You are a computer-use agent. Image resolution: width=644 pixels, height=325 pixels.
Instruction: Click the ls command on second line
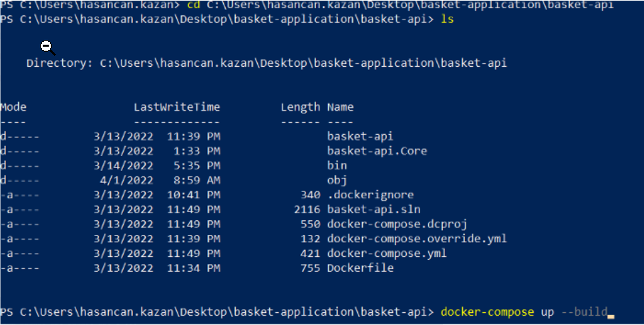click(x=448, y=19)
